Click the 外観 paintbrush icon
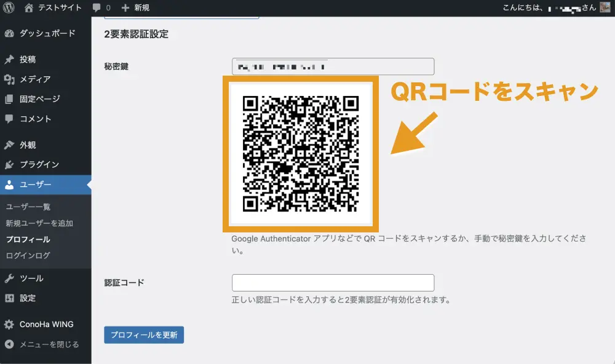Screen dimensions: 615x364 (9, 145)
